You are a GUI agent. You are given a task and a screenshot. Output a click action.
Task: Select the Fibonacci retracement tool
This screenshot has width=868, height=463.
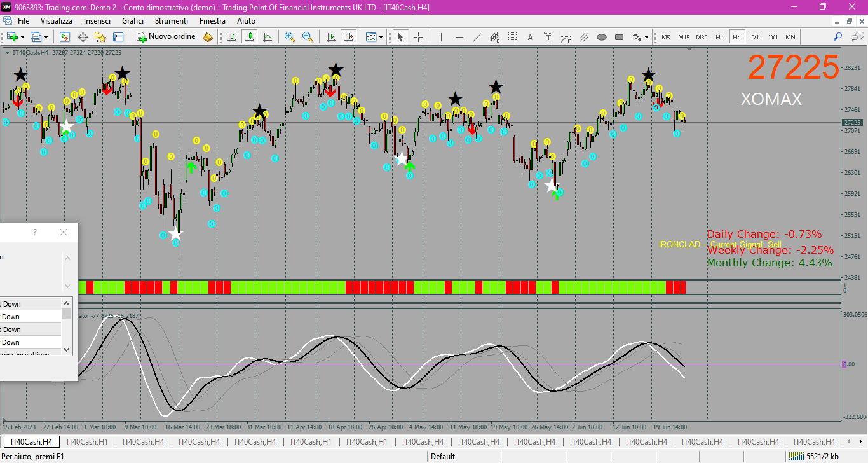(512, 37)
